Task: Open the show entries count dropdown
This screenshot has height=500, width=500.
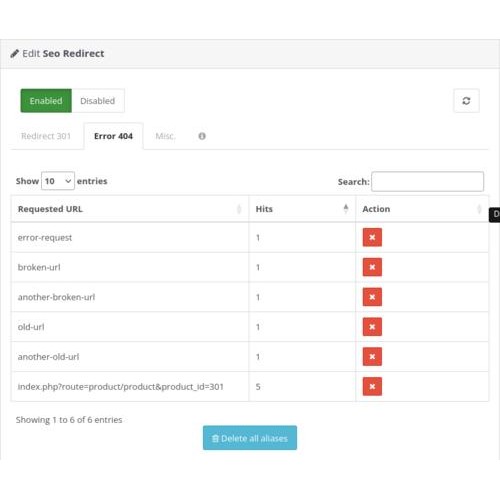Action: point(58,181)
